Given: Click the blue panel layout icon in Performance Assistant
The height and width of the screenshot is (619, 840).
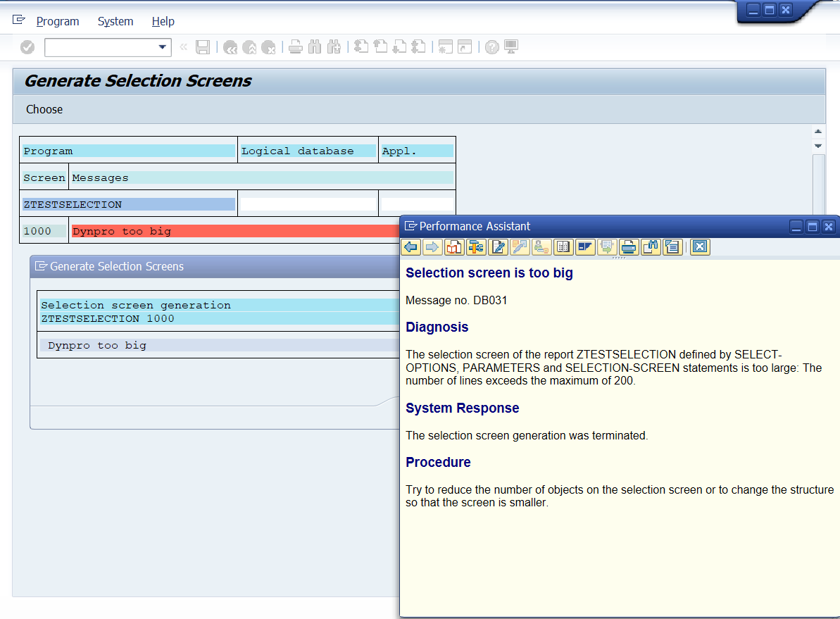Looking at the screenshot, I should pos(585,247).
